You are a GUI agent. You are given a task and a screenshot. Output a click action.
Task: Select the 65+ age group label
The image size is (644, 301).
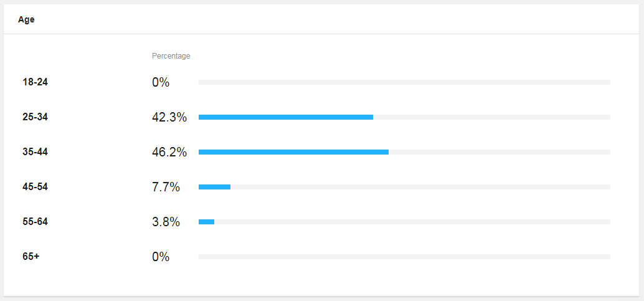click(x=31, y=257)
